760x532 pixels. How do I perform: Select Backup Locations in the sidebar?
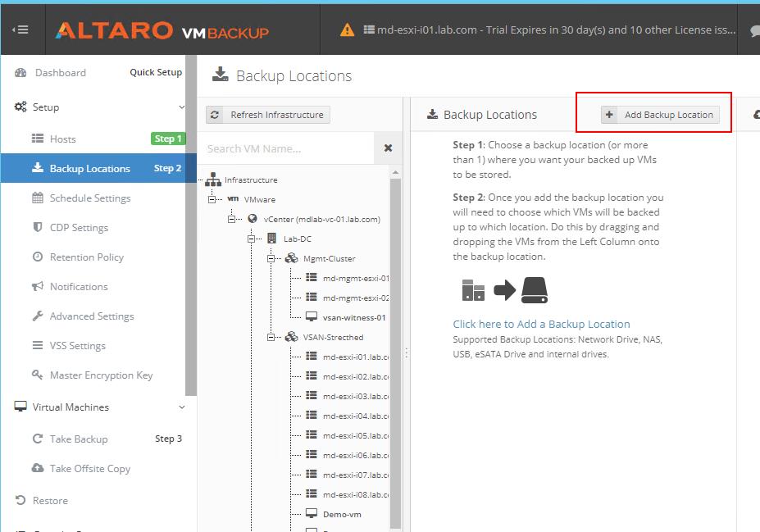pyautogui.click(x=99, y=168)
